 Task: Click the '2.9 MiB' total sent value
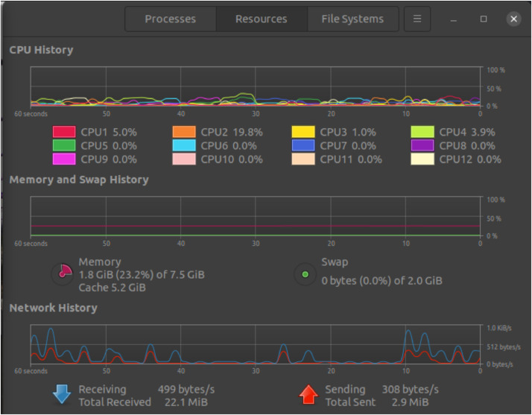coord(411,402)
